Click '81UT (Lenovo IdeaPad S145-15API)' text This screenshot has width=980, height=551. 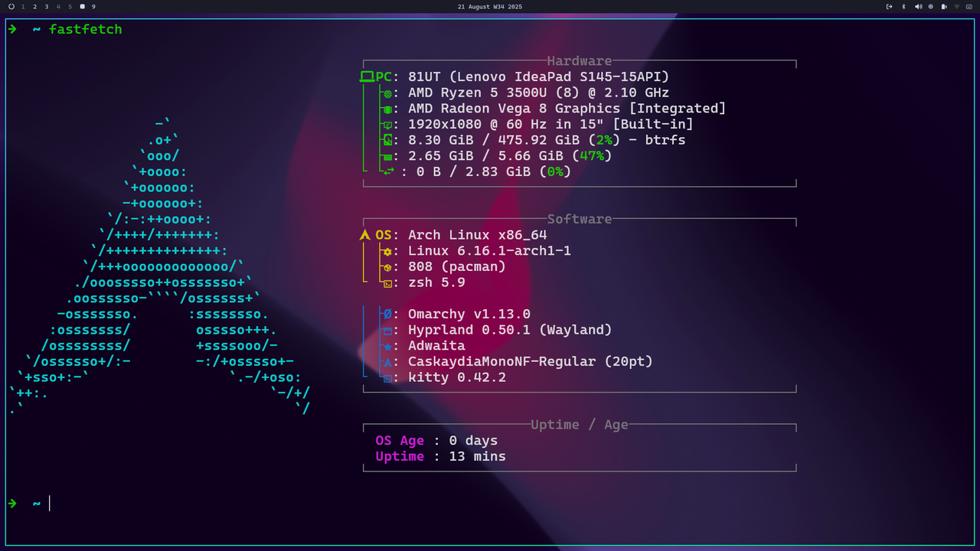[539, 77]
